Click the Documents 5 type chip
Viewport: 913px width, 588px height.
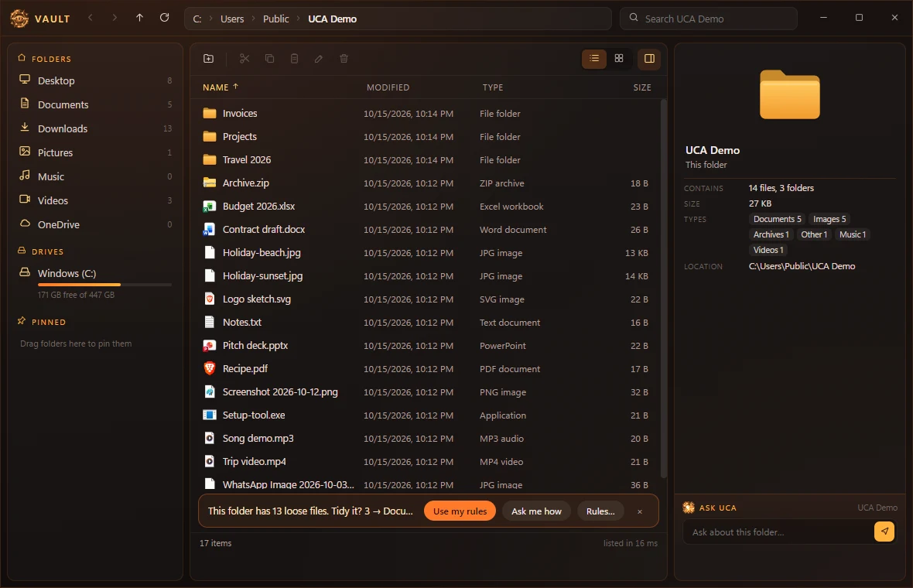pos(777,219)
